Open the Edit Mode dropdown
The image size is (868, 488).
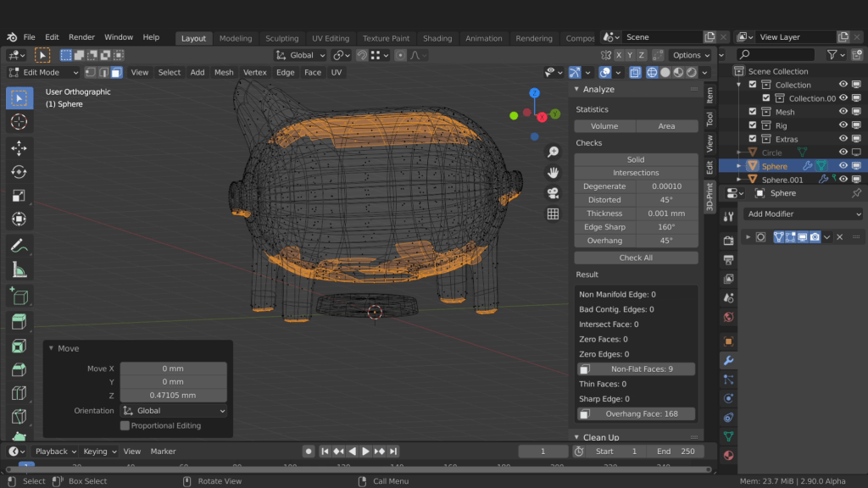(x=42, y=73)
